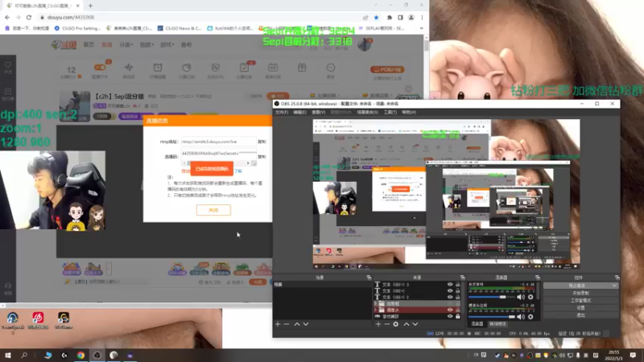644x362 pixels.
Task: Open the gear settings of the 0.0 dB mixer channel
Action: [530, 317]
